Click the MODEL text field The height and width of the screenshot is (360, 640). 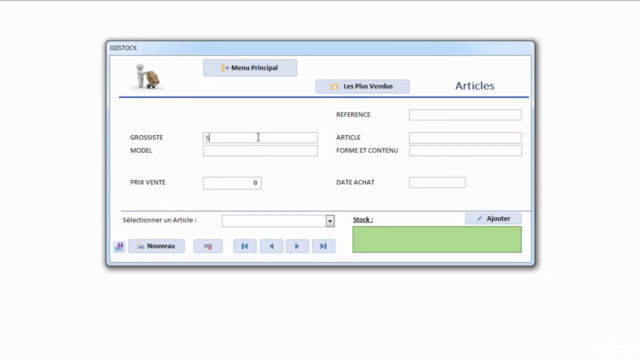point(260,151)
